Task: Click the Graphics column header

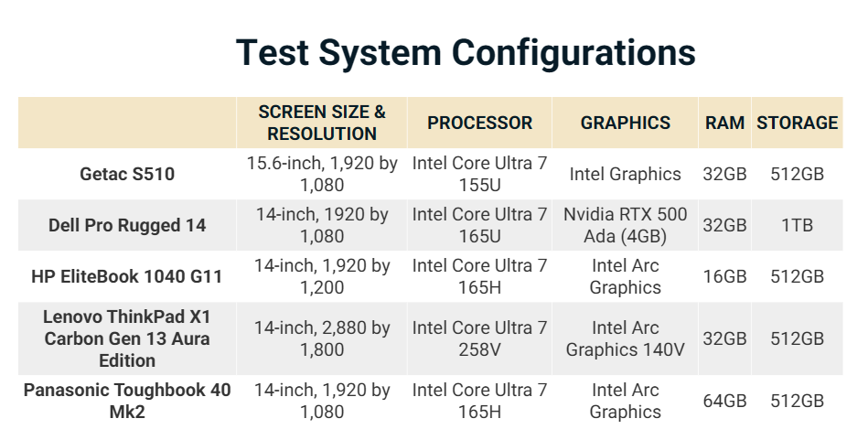Action: point(626,123)
